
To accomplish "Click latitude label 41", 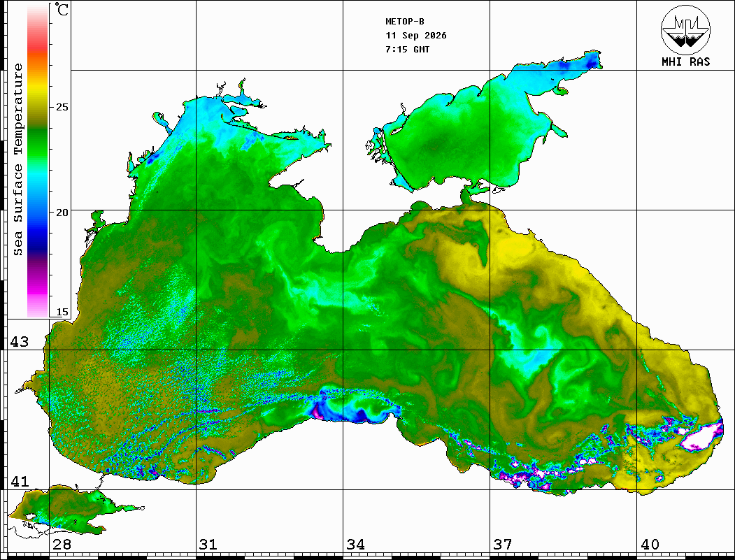I will 20,481.
